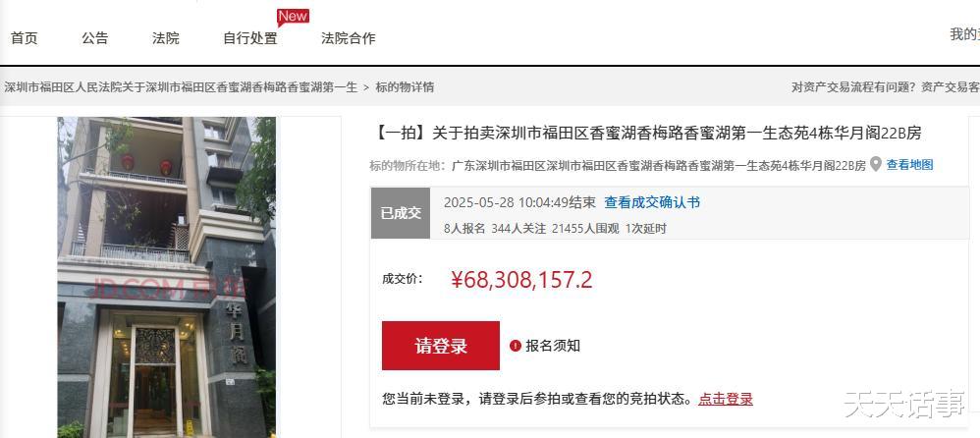Click the final price ¥68,308,157.2
Viewport: 980px width, 438px height.
pyautogui.click(x=521, y=280)
